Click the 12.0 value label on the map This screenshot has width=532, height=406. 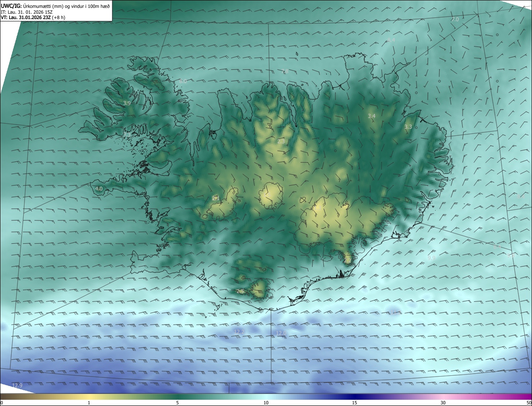point(281,333)
